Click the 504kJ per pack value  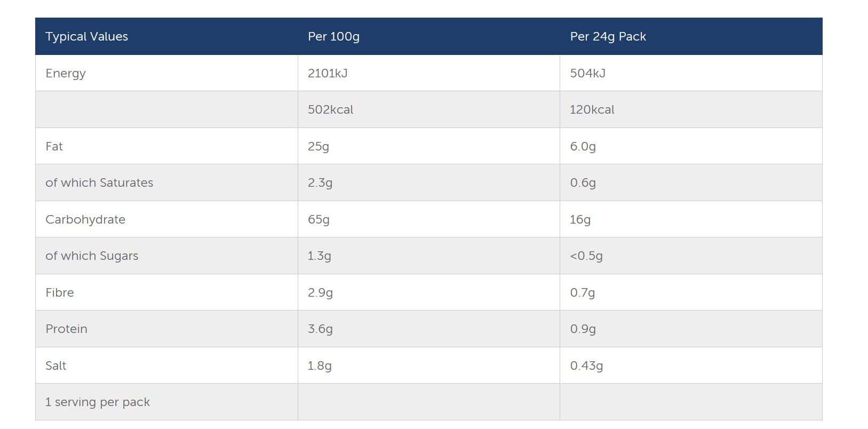(x=587, y=74)
